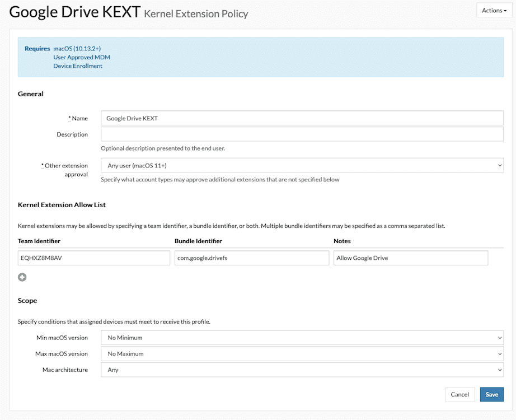Add a new kernel extension row with plus icon
Viewport: 516px width, 420px height.
(x=22, y=277)
